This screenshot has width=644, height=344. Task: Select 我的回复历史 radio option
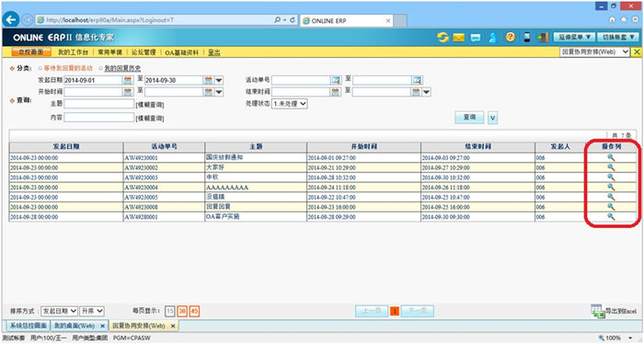[100, 68]
